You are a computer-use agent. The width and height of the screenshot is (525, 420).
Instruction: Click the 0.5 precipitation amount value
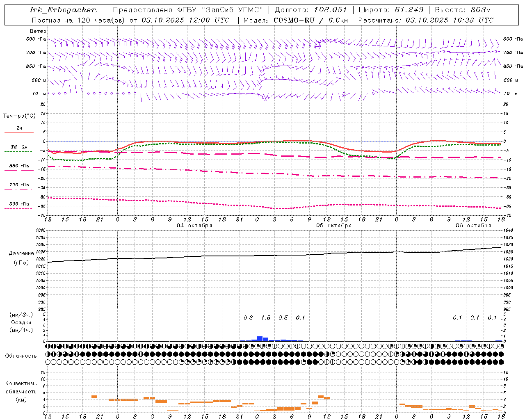[283, 317]
